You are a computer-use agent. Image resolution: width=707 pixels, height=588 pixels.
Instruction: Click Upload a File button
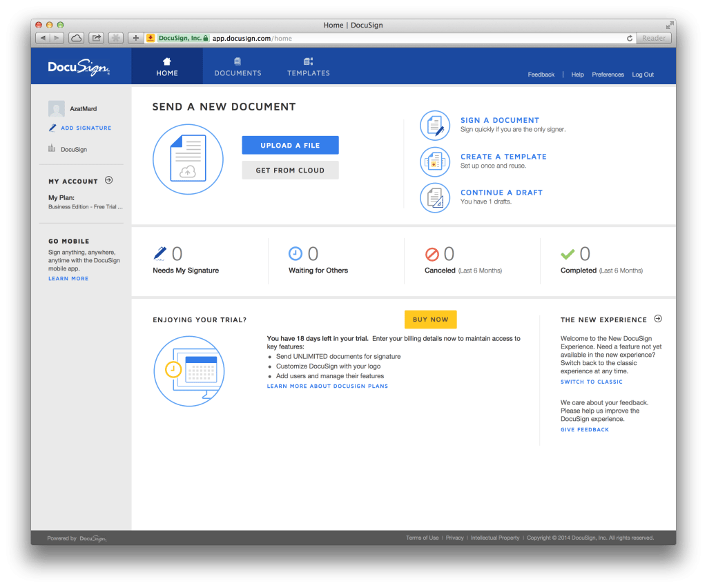pyautogui.click(x=290, y=145)
